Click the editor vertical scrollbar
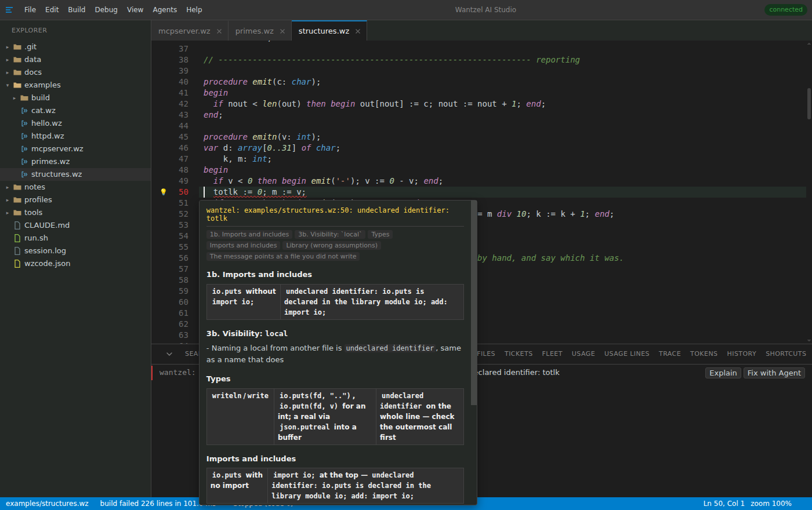Viewport: 812px width, 510px height. pos(809,104)
